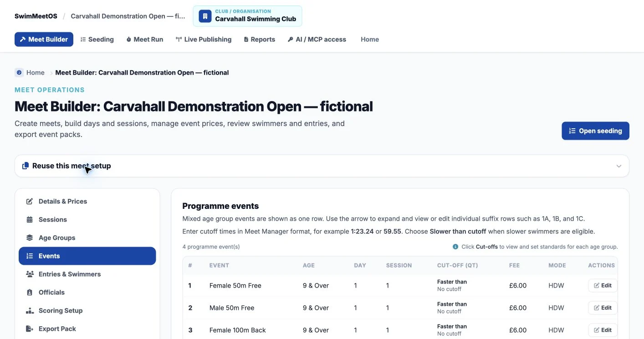644x339 pixels.
Task: Open Entries & Swimmers in the sidebar
Action: (x=87, y=274)
